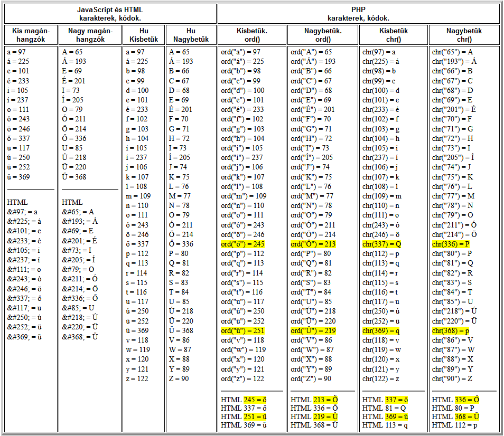
Task: Click the highlighted ord("ő") = 245 entry
Action: pyautogui.click(x=242, y=244)
